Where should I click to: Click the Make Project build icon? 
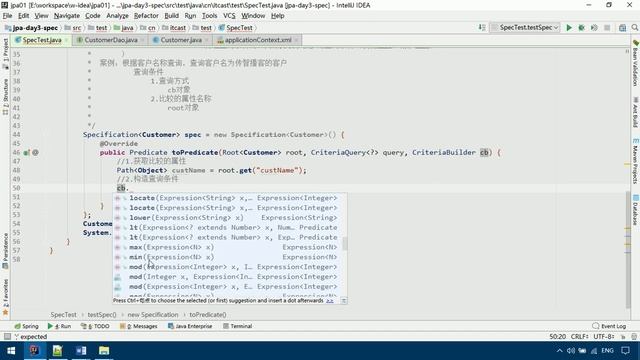point(482,28)
